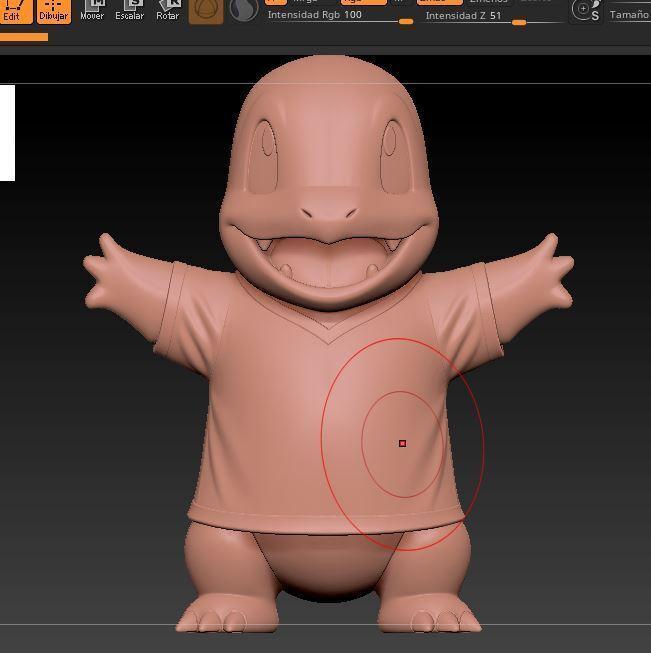
Task: Click the Tamaño draw size slider
Action: (629, 15)
